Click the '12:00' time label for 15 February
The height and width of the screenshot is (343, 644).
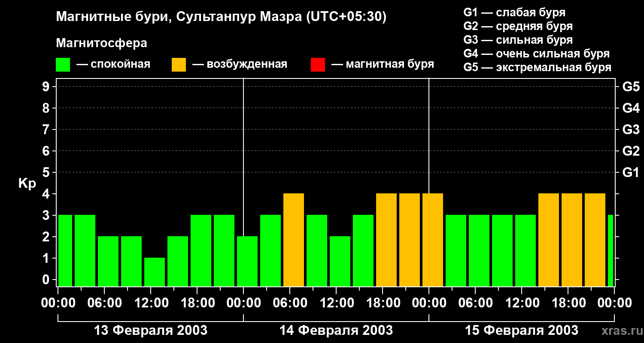[522, 303]
